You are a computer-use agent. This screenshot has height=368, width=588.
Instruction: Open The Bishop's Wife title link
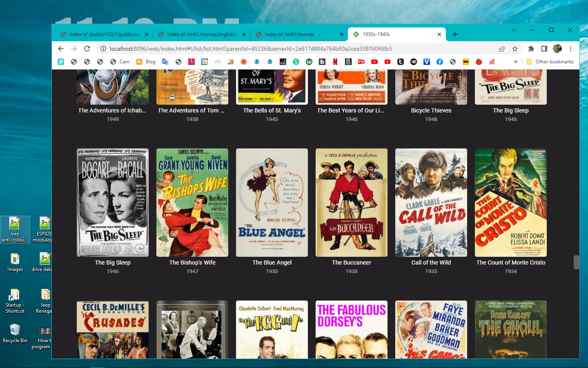192,263
